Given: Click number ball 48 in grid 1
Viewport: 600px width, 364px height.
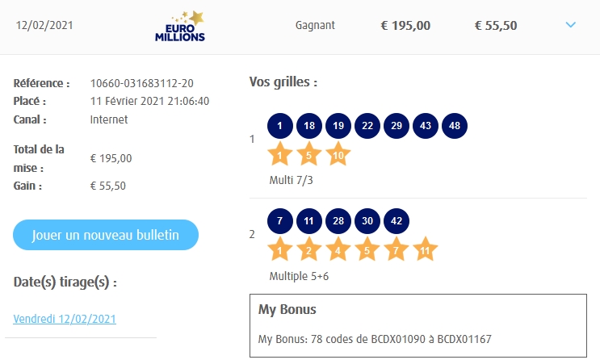Looking at the screenshot, I should coord(455,126).
